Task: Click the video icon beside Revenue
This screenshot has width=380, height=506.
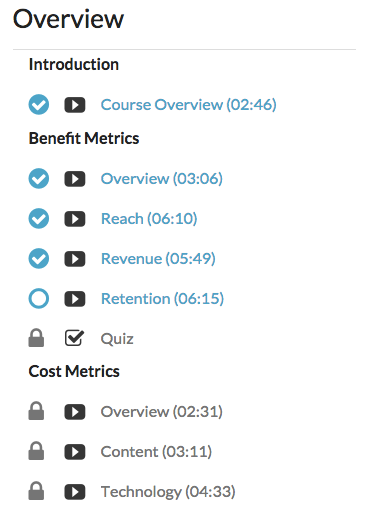Action: [75, 259]
